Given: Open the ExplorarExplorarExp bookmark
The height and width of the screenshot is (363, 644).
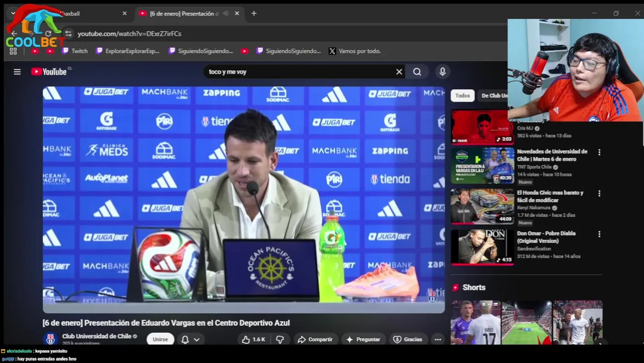Looking at the screenshot, I should tap(128, 51).
